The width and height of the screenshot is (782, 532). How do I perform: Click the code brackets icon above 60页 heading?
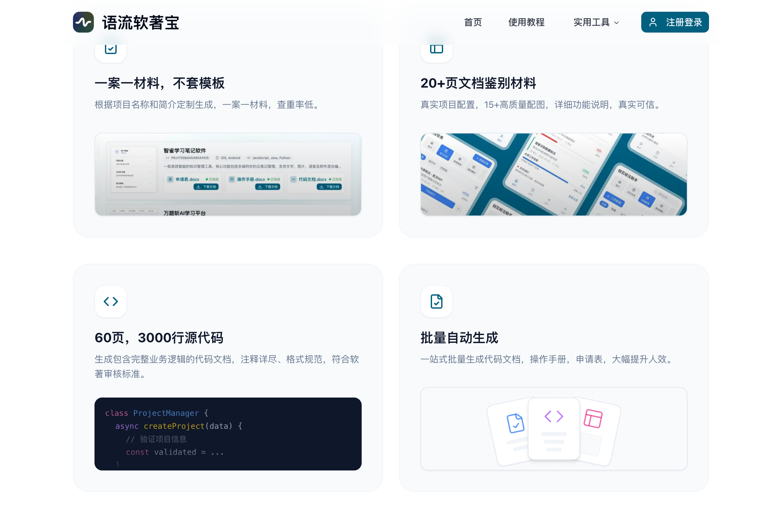click(x=111, y=301)
